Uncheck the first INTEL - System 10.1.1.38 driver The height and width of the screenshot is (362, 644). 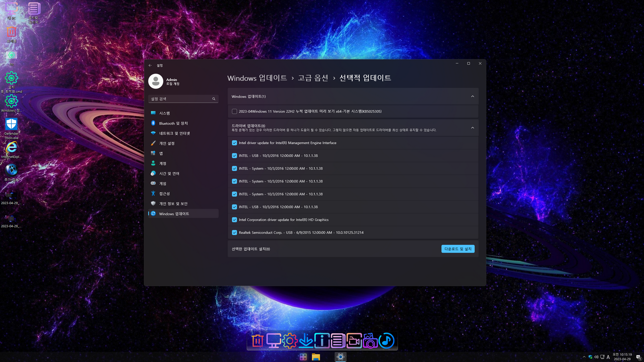[x=235, y=168]
